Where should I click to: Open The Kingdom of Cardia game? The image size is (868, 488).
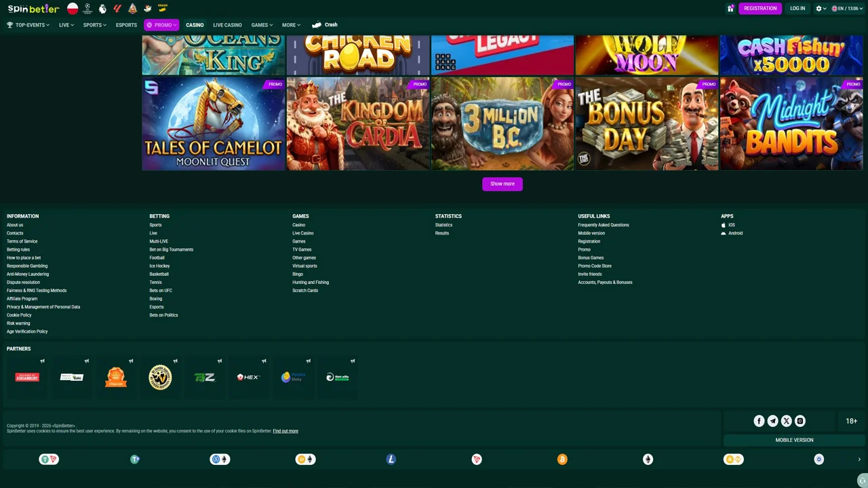pos(358,124)
